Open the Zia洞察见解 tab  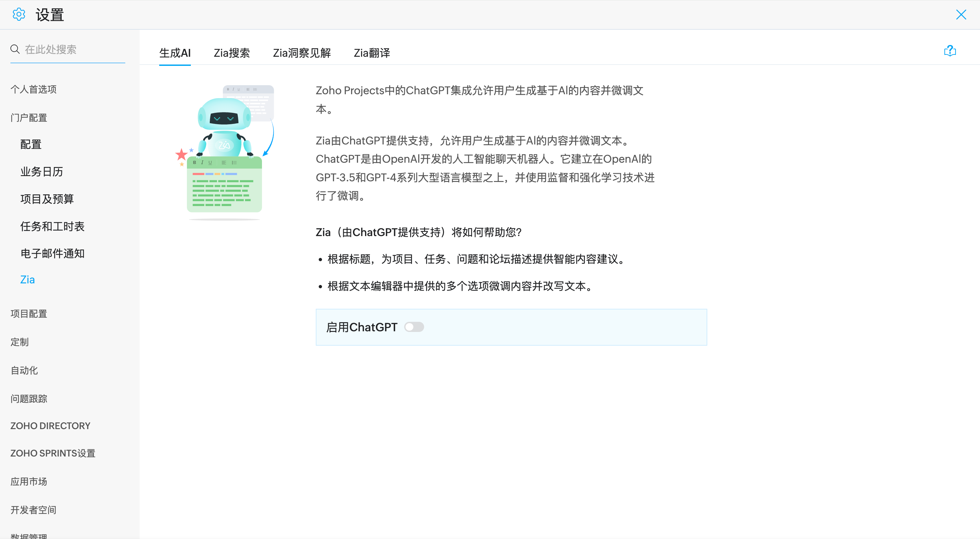click(302, 53)
